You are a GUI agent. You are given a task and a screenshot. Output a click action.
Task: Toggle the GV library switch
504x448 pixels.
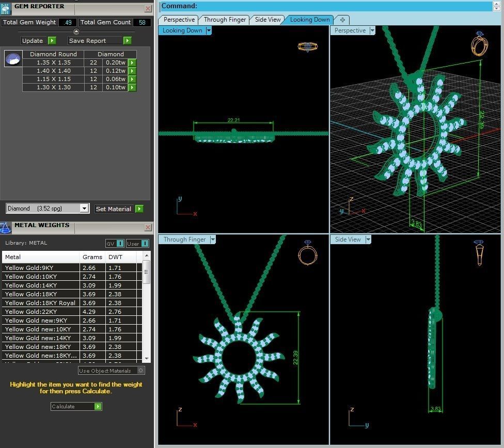[120, 244]
